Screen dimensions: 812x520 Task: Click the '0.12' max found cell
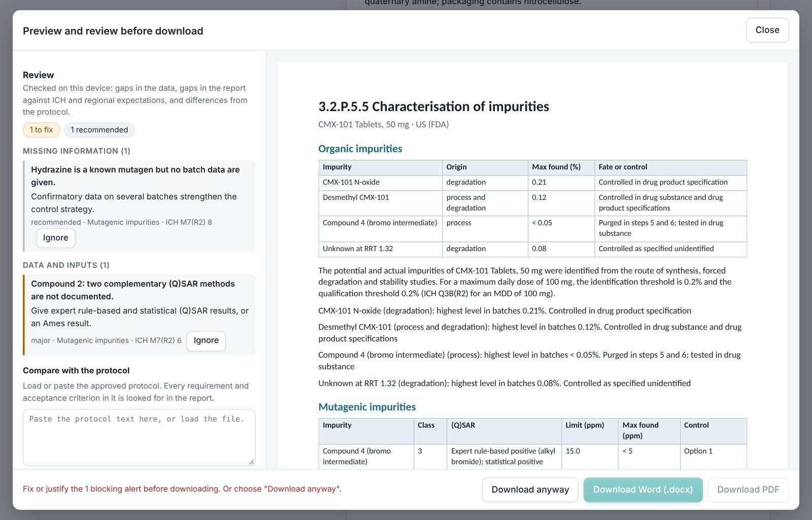pyautogui.click(x=561, y=203)
